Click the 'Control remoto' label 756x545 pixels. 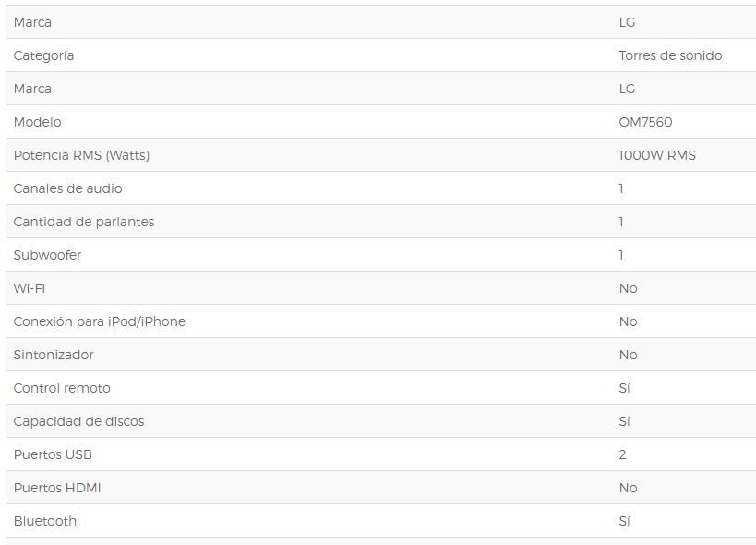pyautogui.click(x=62, y=388)
